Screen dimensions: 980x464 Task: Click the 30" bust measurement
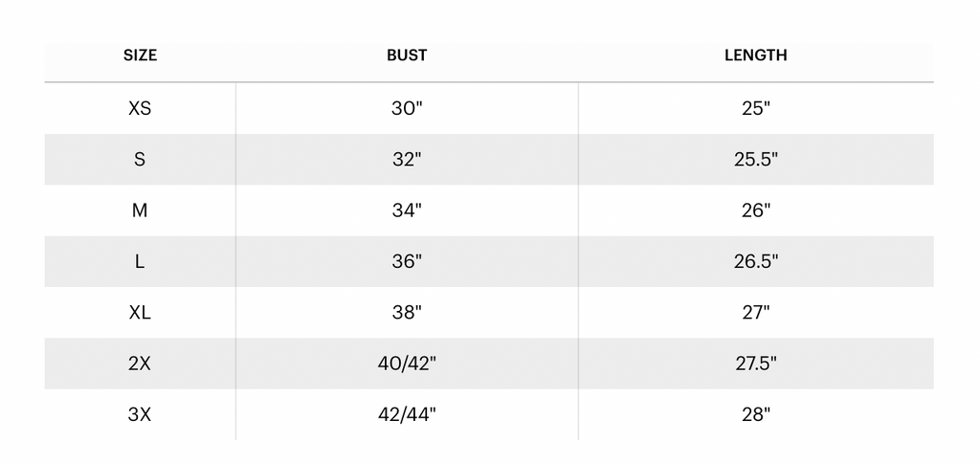407,108
